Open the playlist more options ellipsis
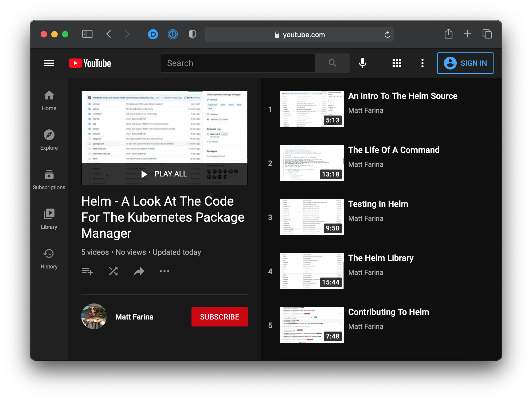 (x=165, y=271)
